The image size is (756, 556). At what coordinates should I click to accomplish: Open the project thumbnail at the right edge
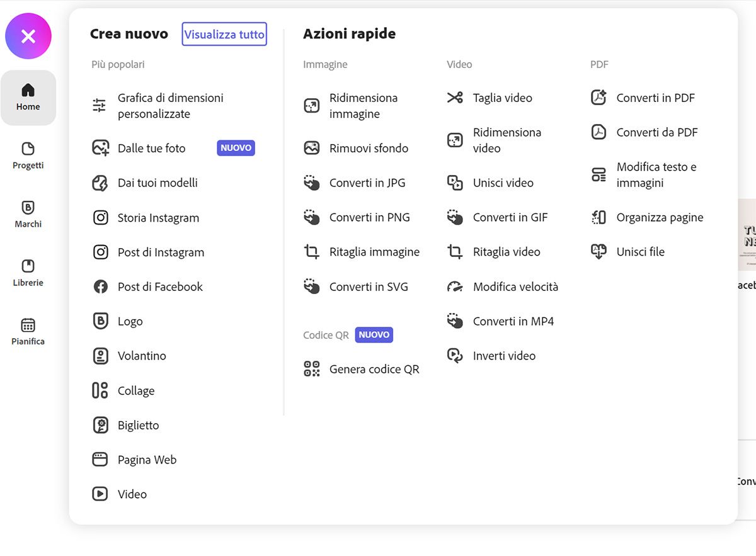click(x=750, y=235)
